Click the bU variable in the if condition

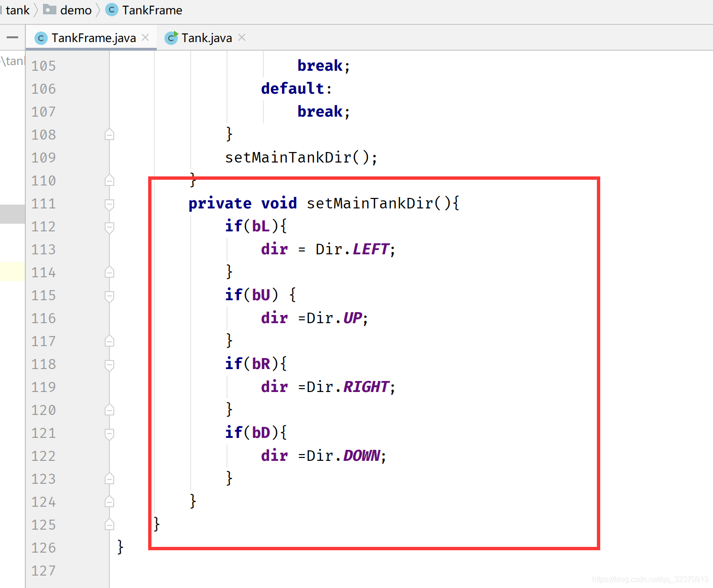(261, 295)
